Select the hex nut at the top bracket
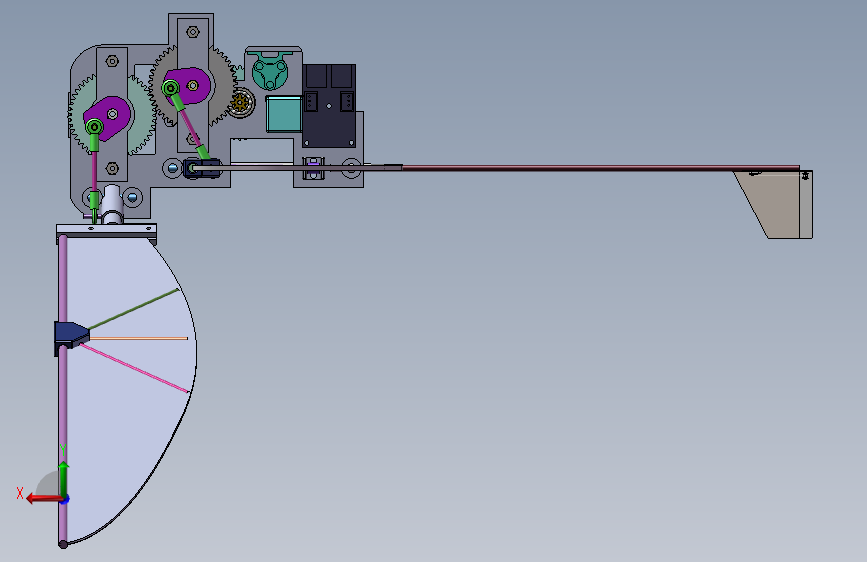Screen dimensions: 867x562 point(192,32)
